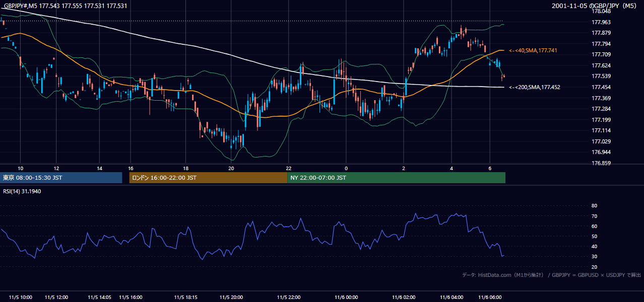This screenshot has width=644, height=302.
Task: Click the 177.454 price axis value
Action: [602, 88]
